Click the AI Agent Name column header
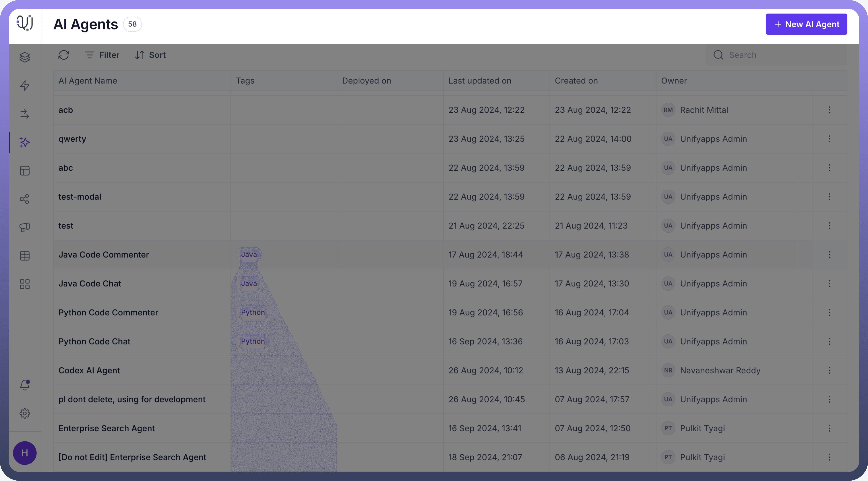The width and height of the screenshot is (868, 481). click(88, 81)
